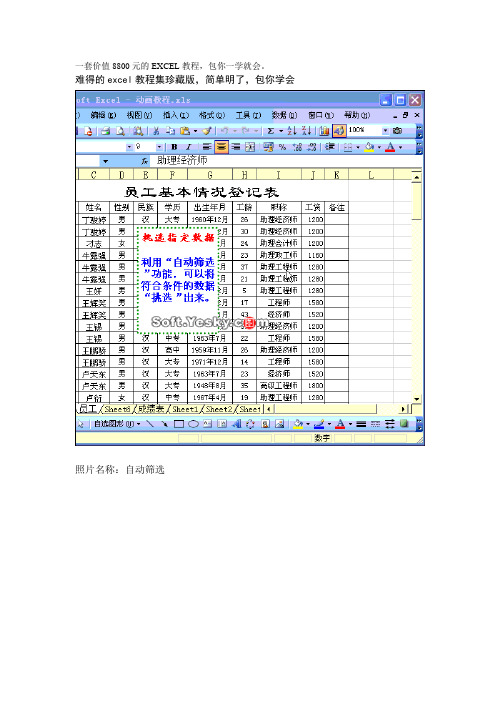Click the AutoSum sigma icon
The height and width of the screenshot is (702, 496).
(271, 131)
